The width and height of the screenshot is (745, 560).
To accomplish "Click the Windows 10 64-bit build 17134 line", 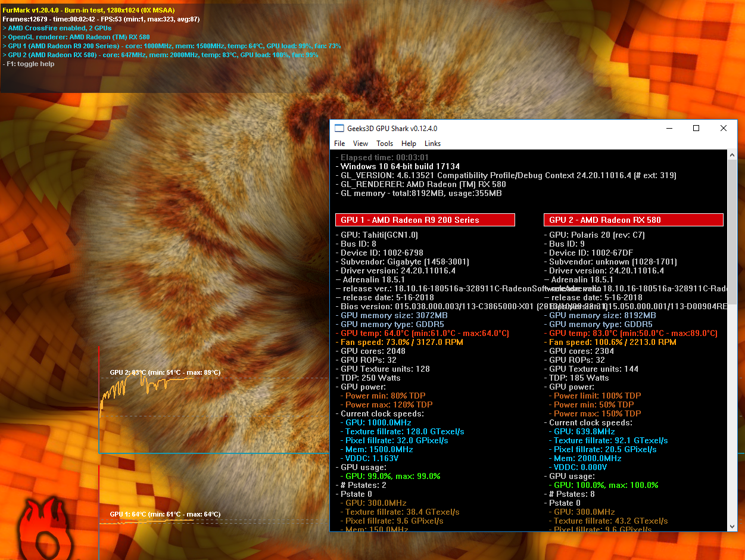I will 398,166.
